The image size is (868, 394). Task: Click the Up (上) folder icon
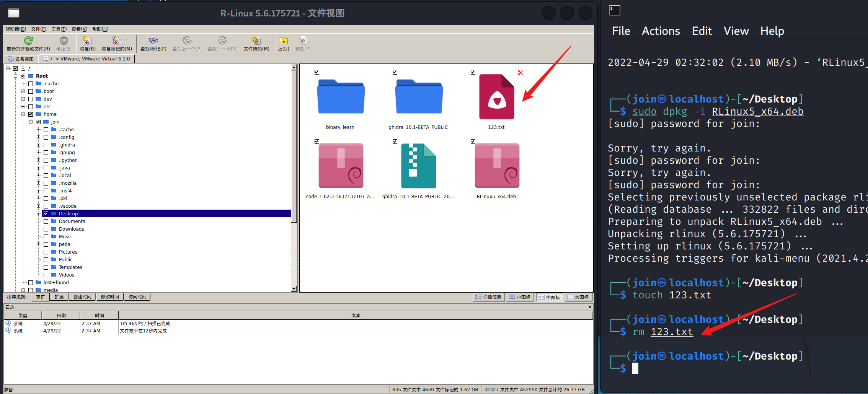(x=283, y=41)
